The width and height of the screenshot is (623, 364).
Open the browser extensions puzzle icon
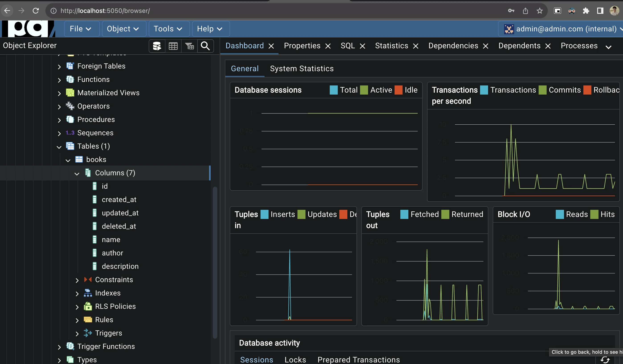point(586,11)
